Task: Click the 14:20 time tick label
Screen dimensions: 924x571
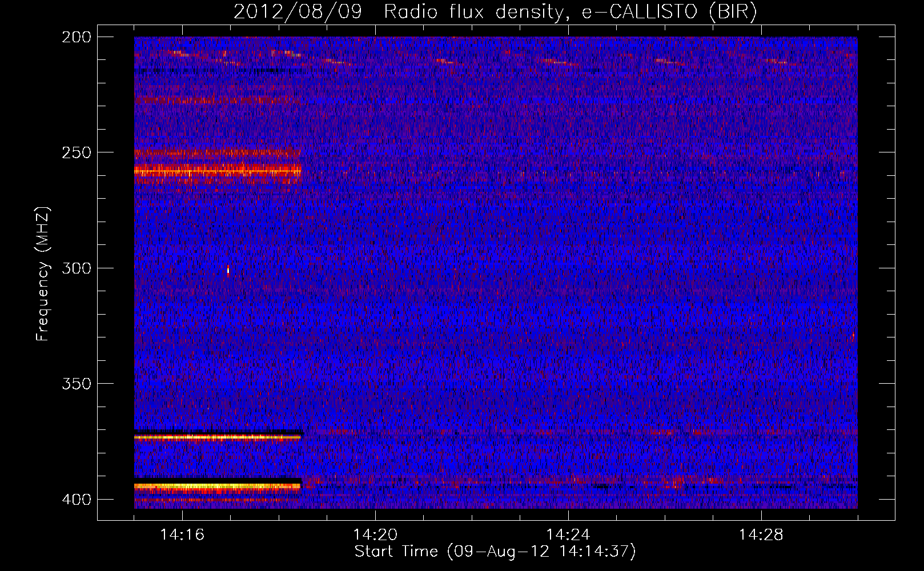Action: coord(375,535)
